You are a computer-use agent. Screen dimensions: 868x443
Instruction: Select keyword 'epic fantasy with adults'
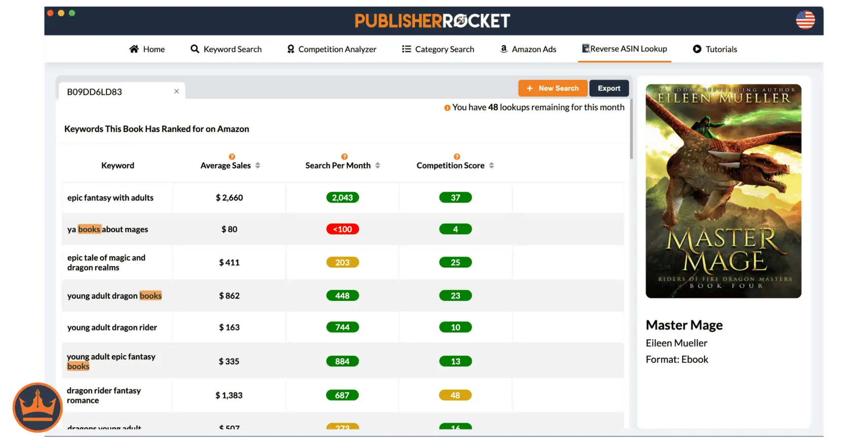coord(111,198)
